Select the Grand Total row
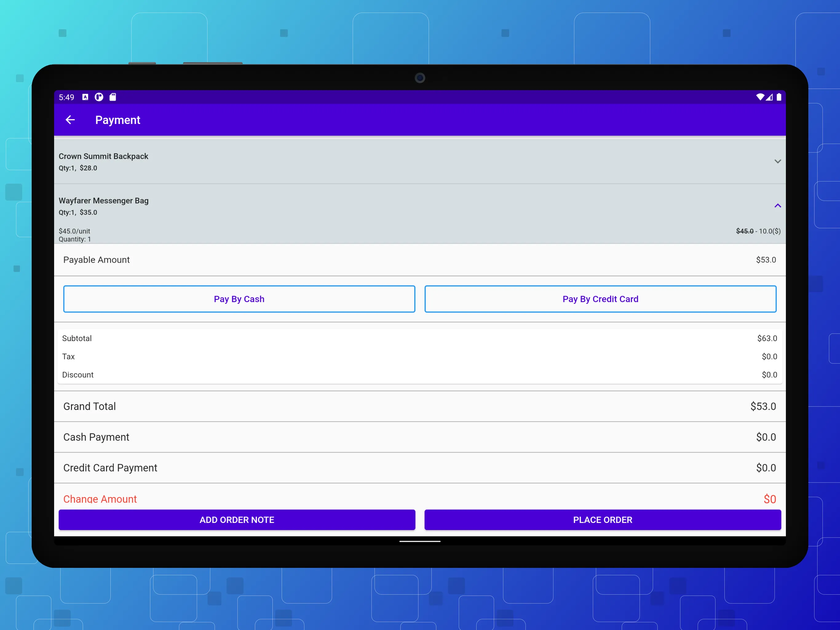 [419, 406]
